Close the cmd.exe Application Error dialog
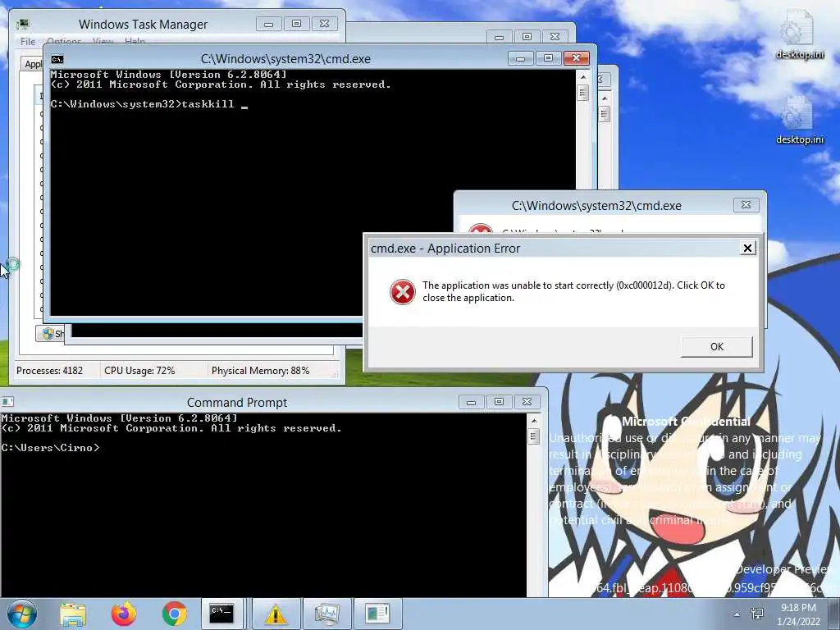Screen dimensions: 840x630 [x=747, y=248]
